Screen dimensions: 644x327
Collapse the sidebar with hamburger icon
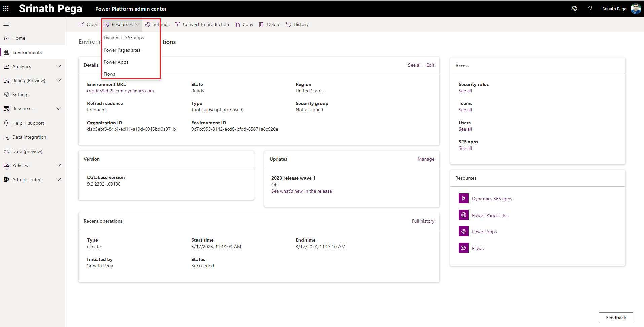(6, 24)
